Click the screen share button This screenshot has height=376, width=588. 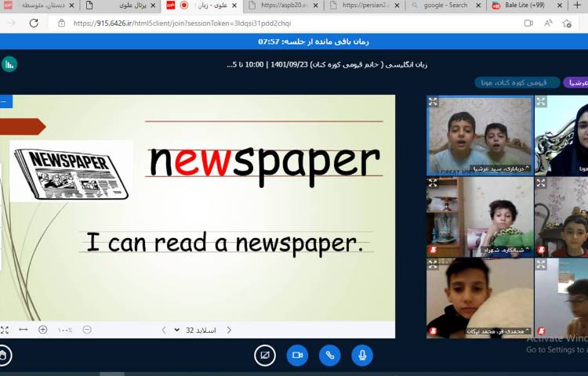(x=265, y=356)
